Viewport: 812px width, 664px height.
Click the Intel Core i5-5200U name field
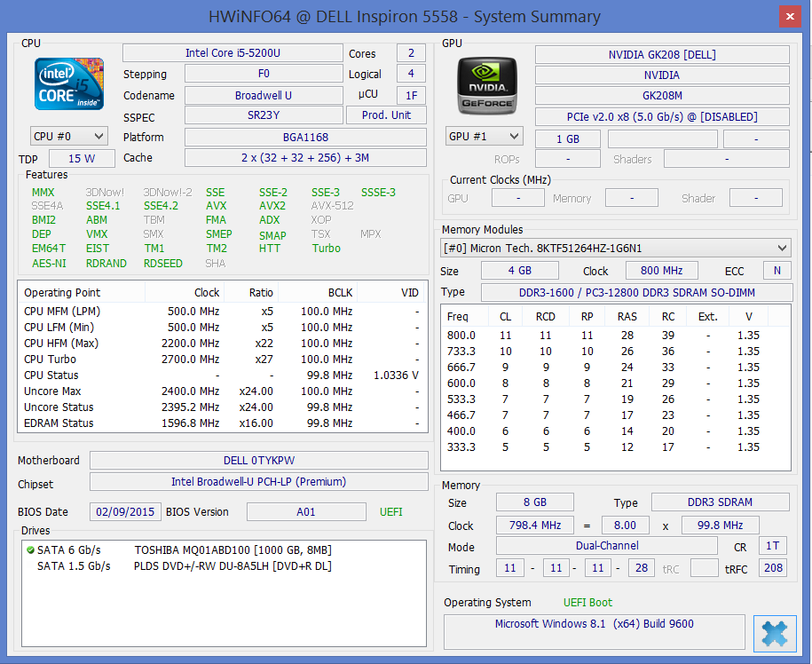[233, 53]
